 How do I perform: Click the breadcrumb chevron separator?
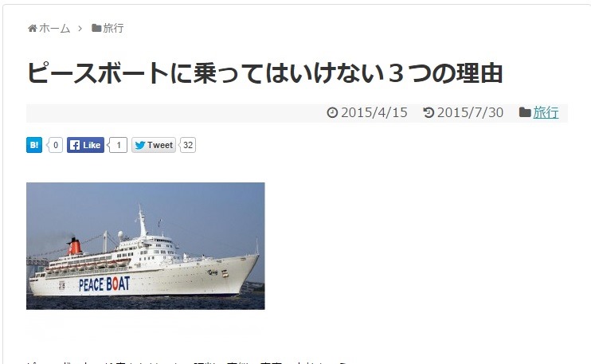(x=80, y=28)
